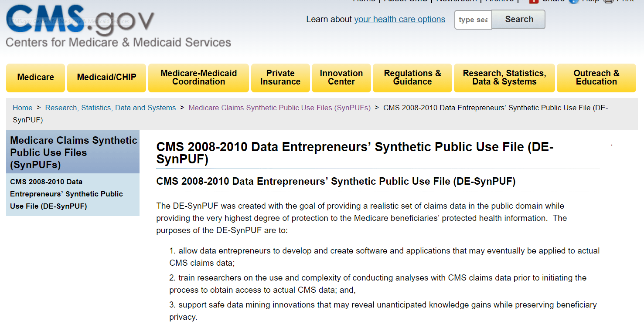Click the Home breadcrumb link
Image resolution: width=644 pixels, height=328 pixels.
click(23, 108)
